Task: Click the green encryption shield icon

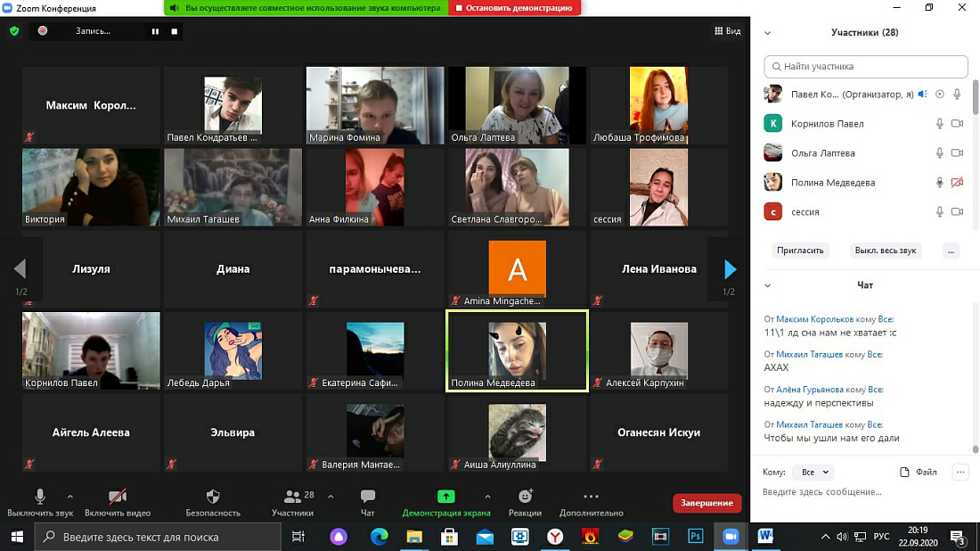Action: point(14,31)
